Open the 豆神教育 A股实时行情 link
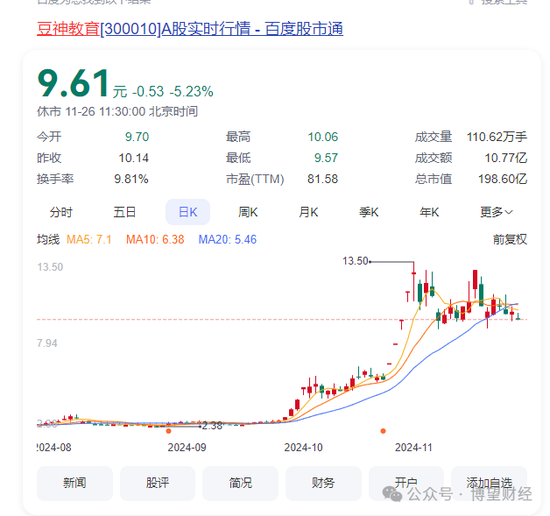The width and height of the screenshot is (550, 516). [x=190, y=29]
